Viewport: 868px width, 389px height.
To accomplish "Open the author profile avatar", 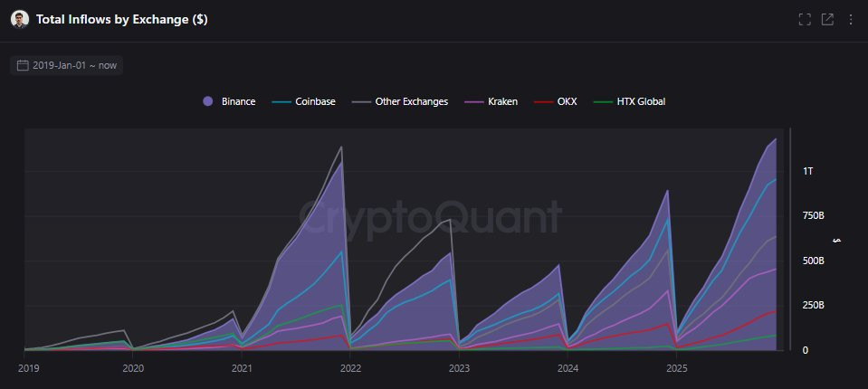I will click(x=19, y=19).
